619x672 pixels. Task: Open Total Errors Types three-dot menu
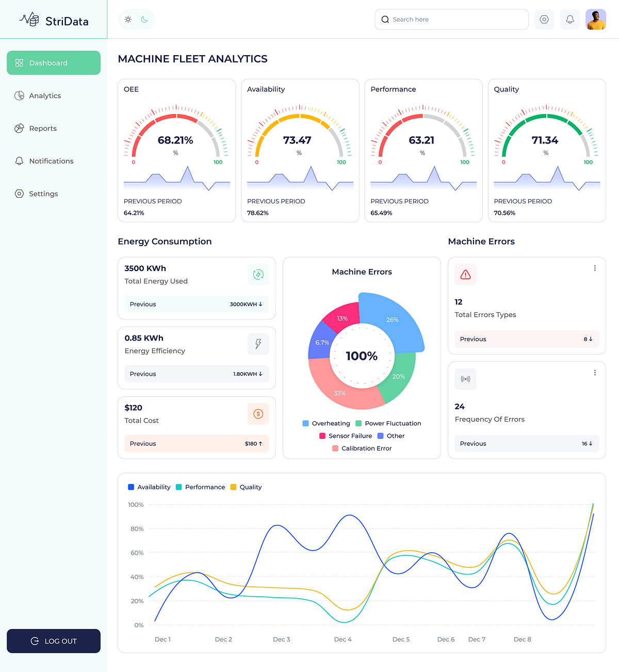(x=595, y=268)
